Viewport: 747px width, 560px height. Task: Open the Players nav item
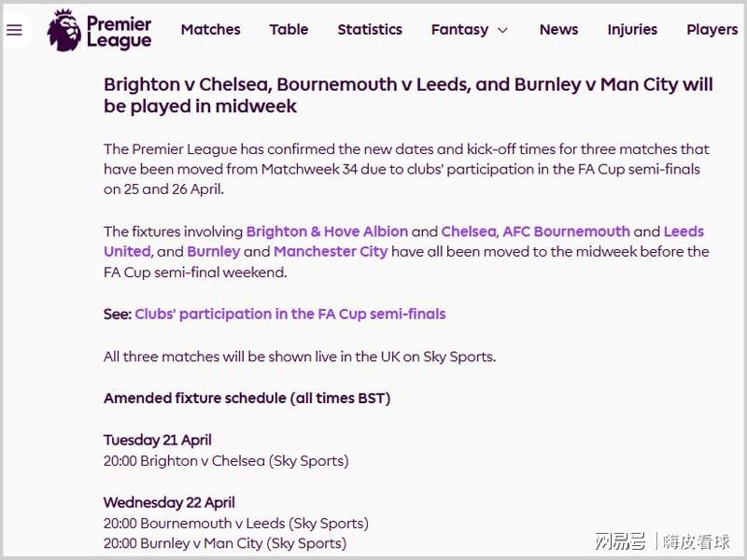pyautogui.click(x=712, y=30)
